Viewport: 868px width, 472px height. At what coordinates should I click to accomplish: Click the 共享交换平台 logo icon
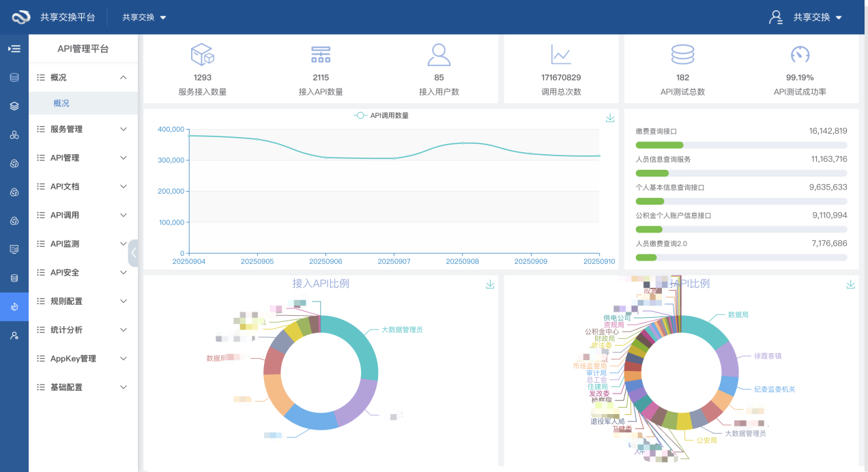tap(21, 17)
